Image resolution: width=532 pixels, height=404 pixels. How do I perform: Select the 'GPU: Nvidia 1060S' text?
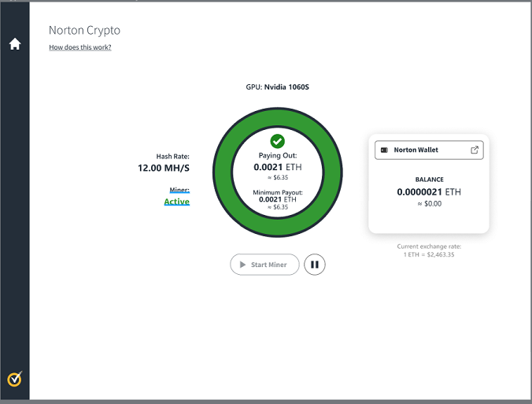(277, 87)
